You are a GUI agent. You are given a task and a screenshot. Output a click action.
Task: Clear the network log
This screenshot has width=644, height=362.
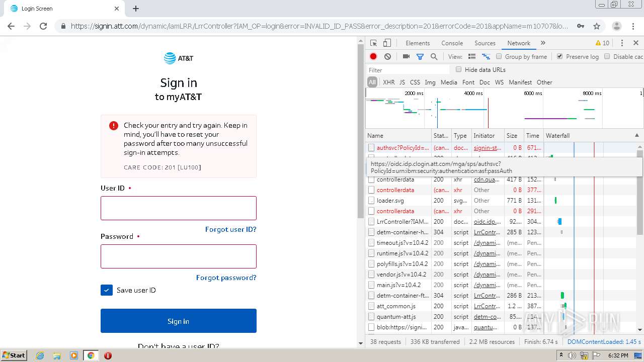[x=387, y=57]
